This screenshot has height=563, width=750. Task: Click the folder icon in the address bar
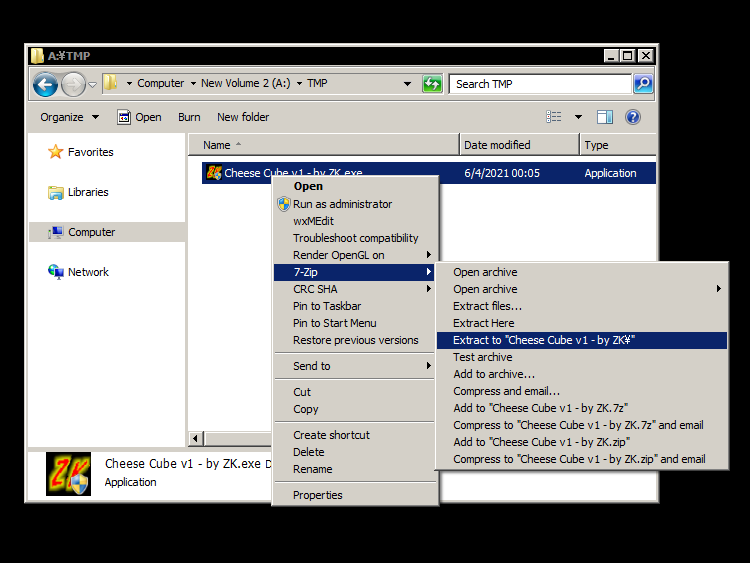tap(110, 83)
